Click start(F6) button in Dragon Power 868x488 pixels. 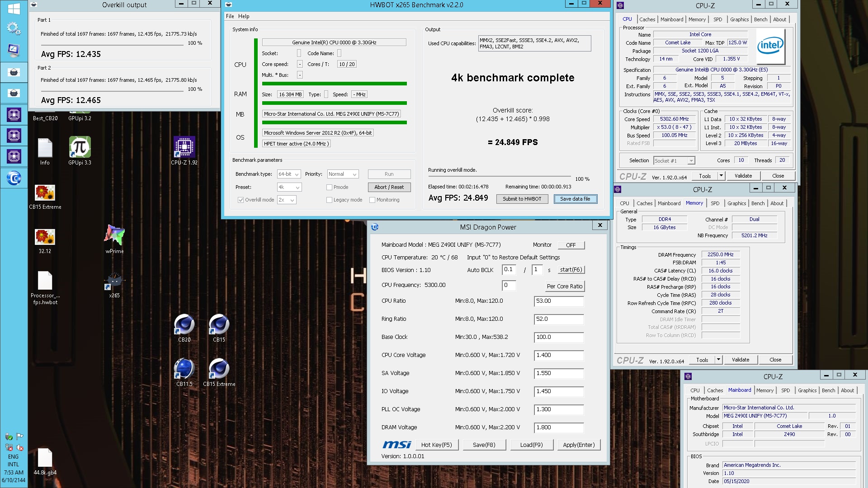[x=571, y=270]
